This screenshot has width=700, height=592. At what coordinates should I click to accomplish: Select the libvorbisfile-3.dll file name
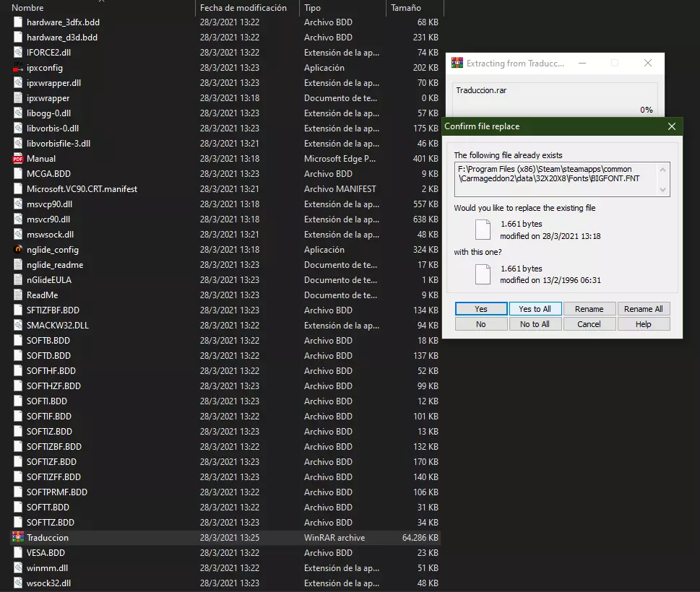click(x=59, y=144)
